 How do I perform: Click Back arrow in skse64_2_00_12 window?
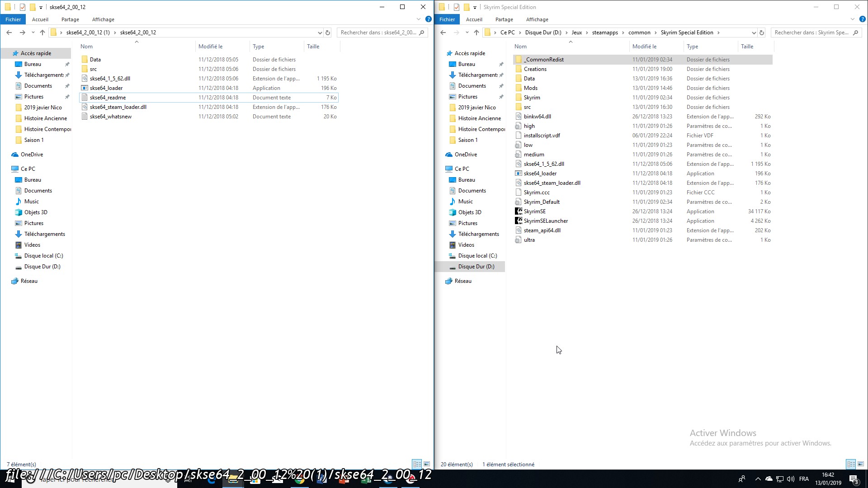(9, 33)
